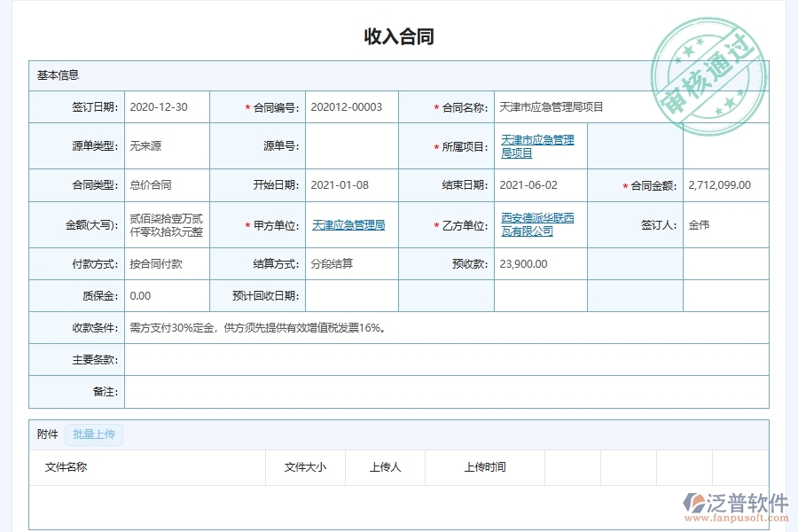Click the 预收款 value 23,900.00

pos(523,263)
